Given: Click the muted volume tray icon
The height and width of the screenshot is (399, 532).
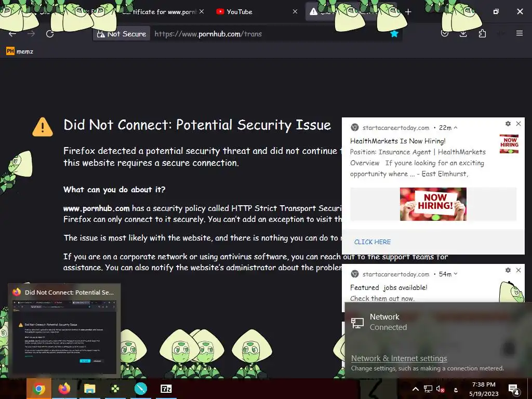Looking at the screenshot, I should (440, 389).
